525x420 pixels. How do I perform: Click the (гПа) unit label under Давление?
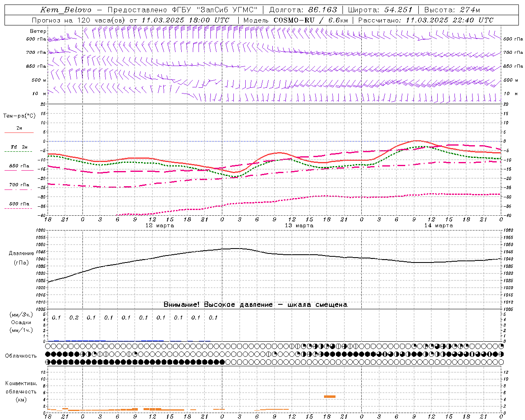tap(21, 262)
